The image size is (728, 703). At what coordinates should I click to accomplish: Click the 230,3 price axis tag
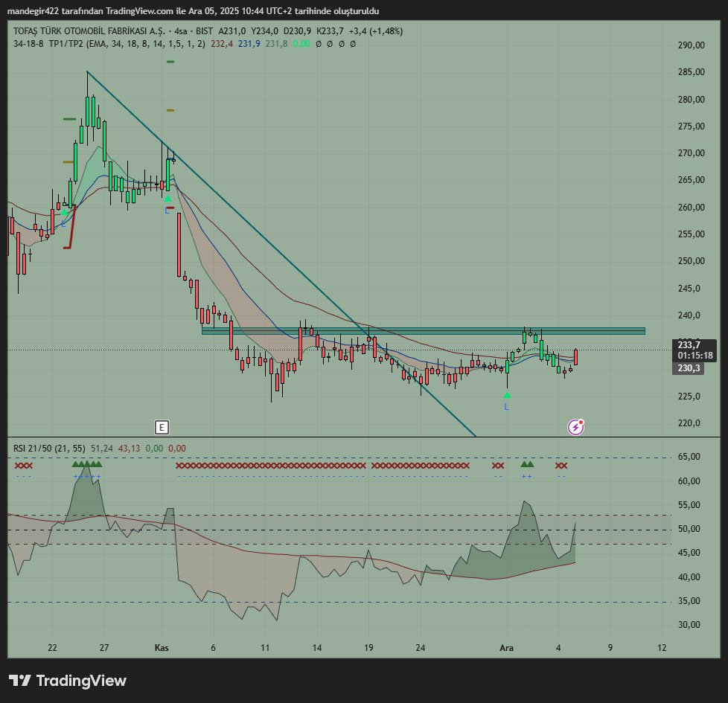tap(689, 368)
